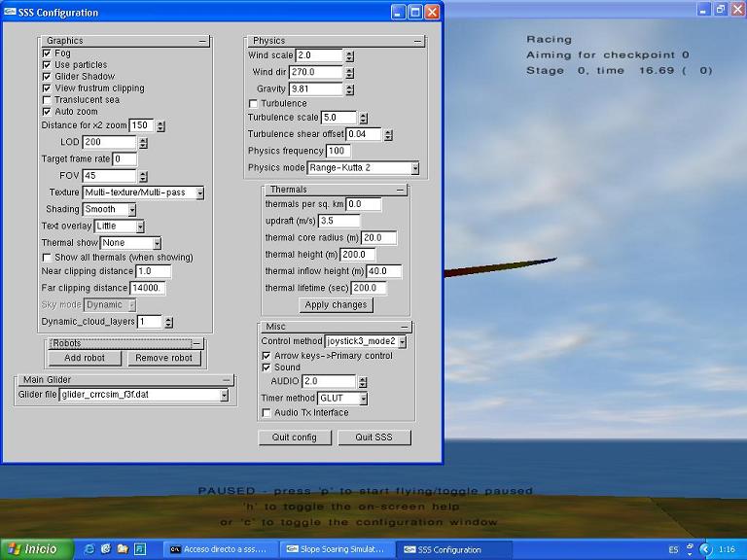Screen dimensions: 747x560
Task: Click the AUDIO value spinner arrows
Action: (364, 382)
